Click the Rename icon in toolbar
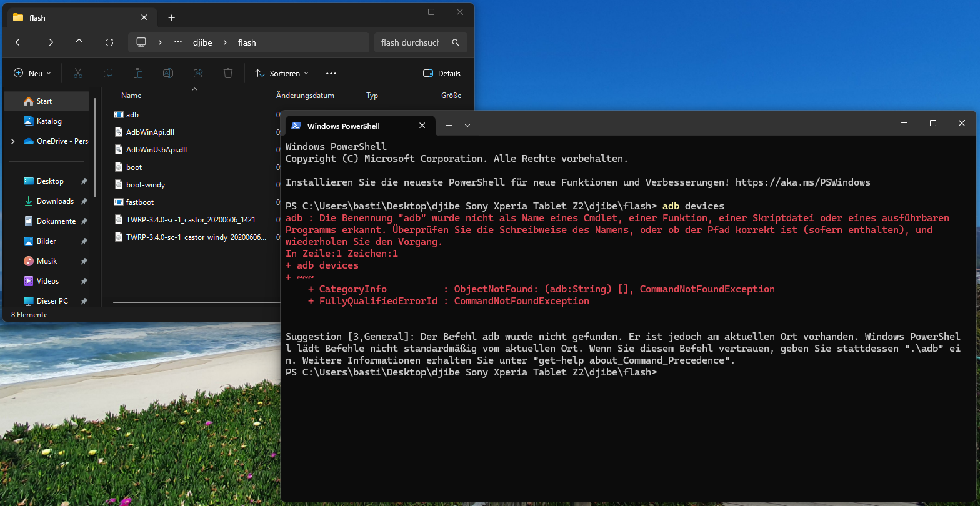Screen dimensions: 980x506 pos(168,73)
